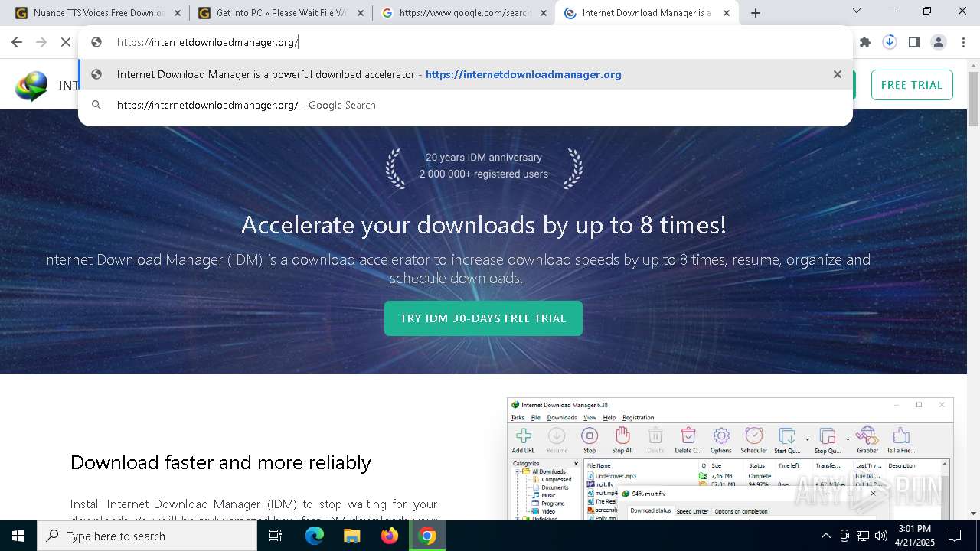Close the Nuance TTS Voices tab
Viewport: 980px width, 551px height.
[x=177, y=13]
